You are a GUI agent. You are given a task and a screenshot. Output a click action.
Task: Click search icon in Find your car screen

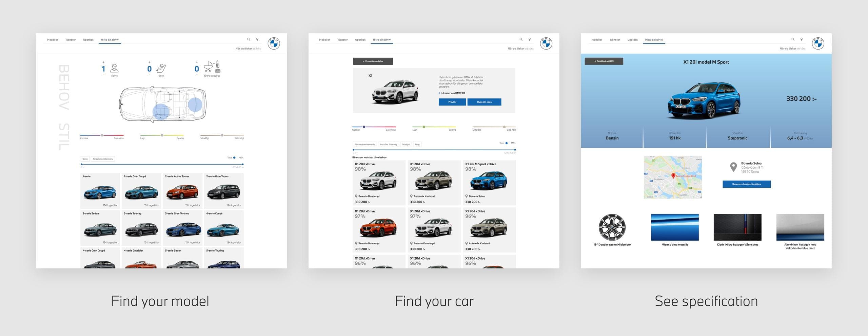(x=521, y=39)
